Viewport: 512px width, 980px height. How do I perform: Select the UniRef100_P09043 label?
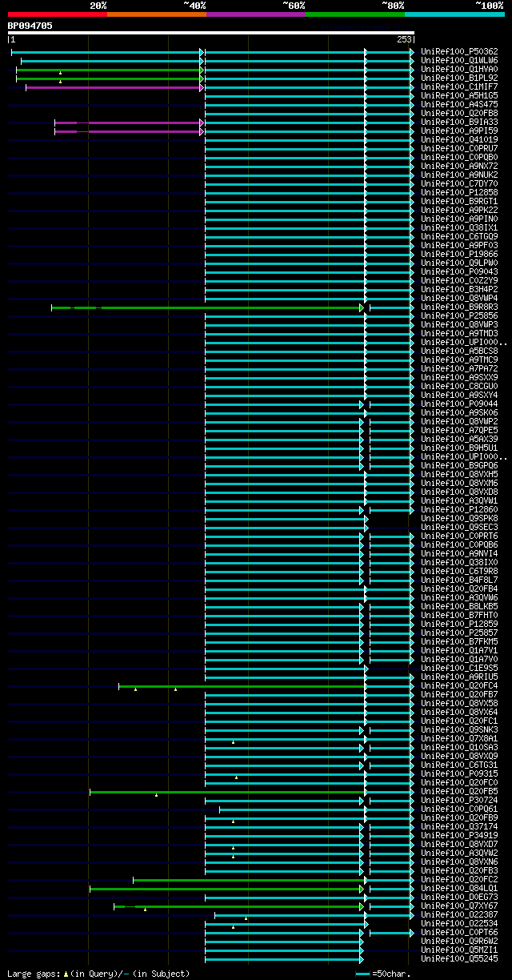(x=459, y=272)
